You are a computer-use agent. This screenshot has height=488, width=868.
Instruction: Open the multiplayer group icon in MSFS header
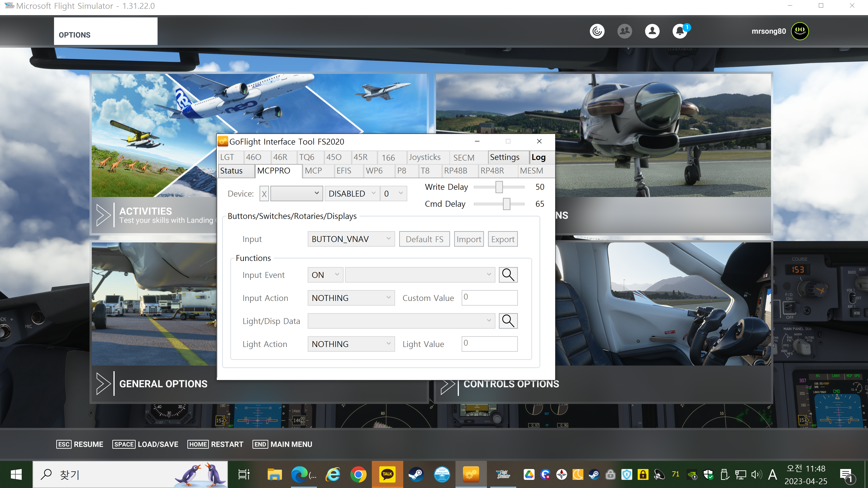624,31
